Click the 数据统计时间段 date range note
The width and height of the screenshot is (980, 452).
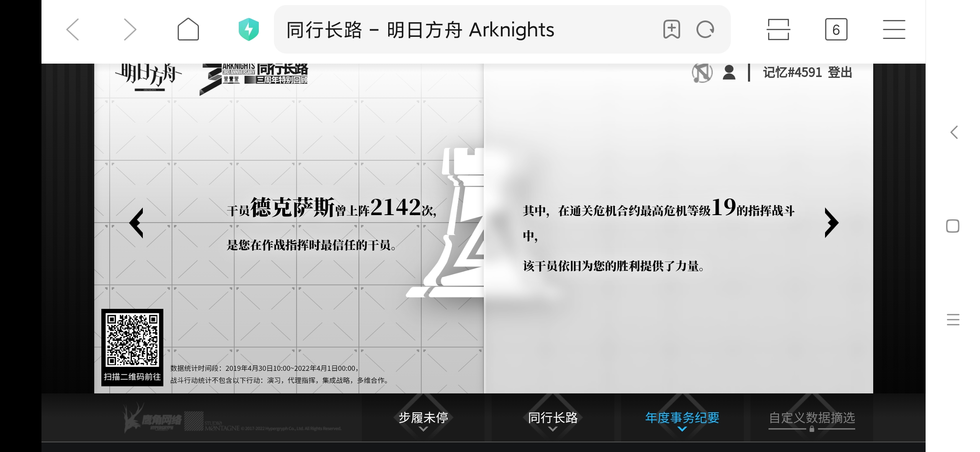[265, 368]
